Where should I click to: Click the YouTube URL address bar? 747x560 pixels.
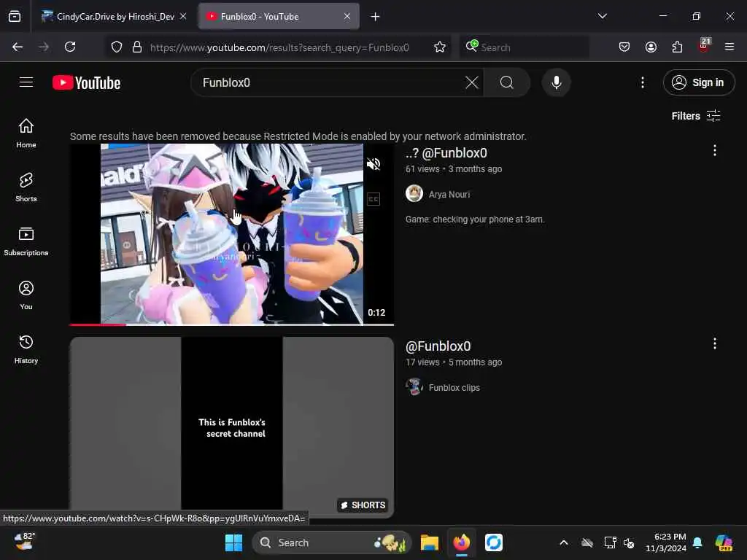point(279,47)
